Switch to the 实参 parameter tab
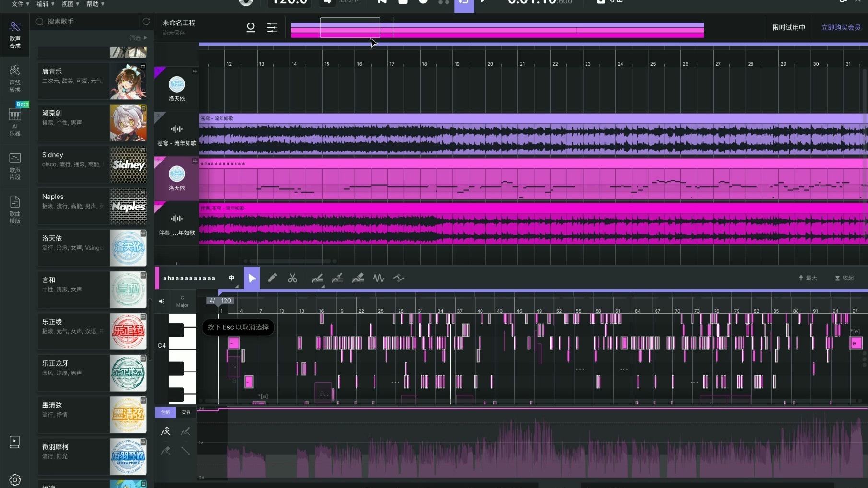Image resolution: width=868 pixels, height=488 pixels. click(x=186, y=412)
